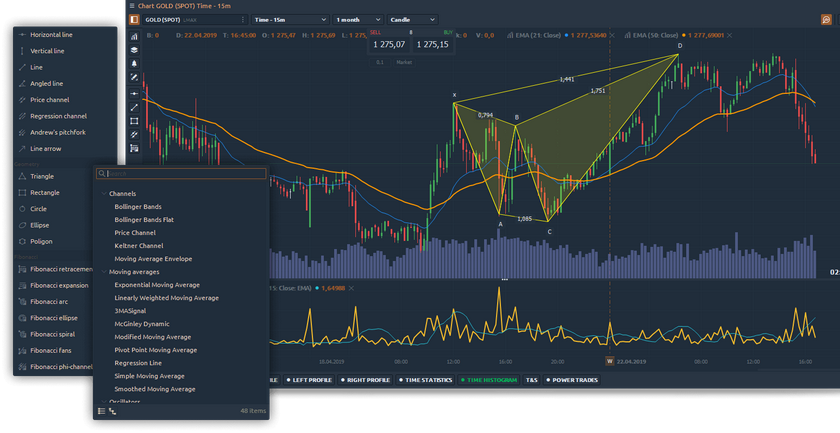Click the layers icon in chart sidebar
This screenshot has height=433, width=840.
134,49
